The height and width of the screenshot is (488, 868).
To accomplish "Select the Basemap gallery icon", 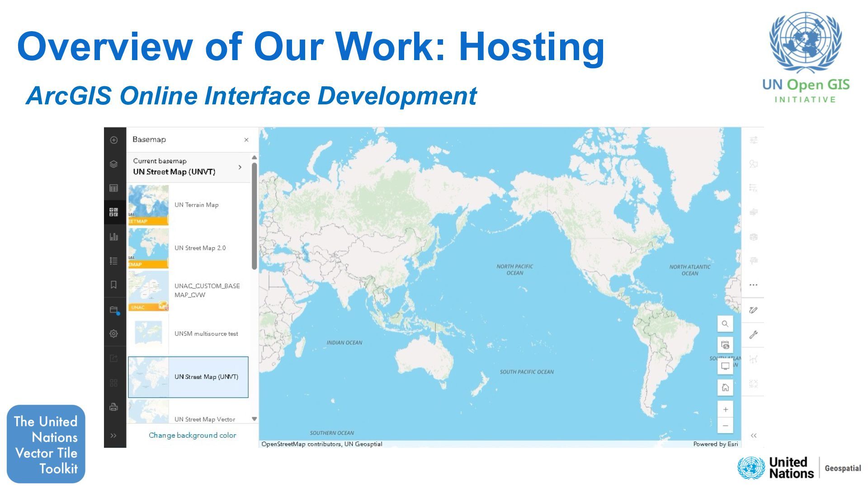I will (x=114, y=212).
